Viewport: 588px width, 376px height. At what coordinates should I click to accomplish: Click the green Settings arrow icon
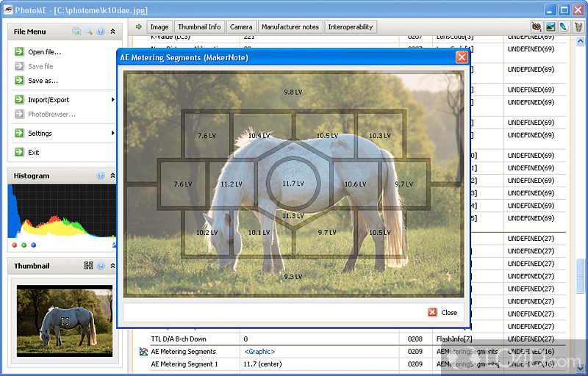(x=19, y=133)
